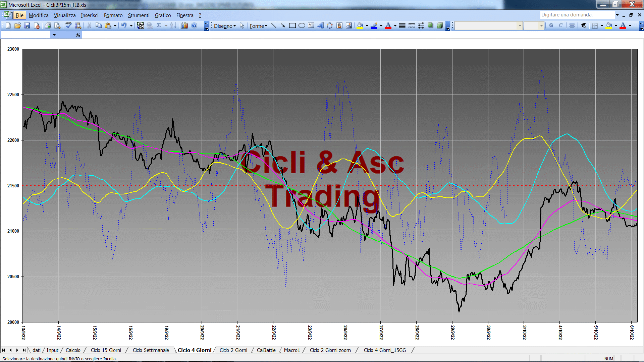Expand the borders options arrow
The width and height of the screenshot is (644, 362).
602,25
